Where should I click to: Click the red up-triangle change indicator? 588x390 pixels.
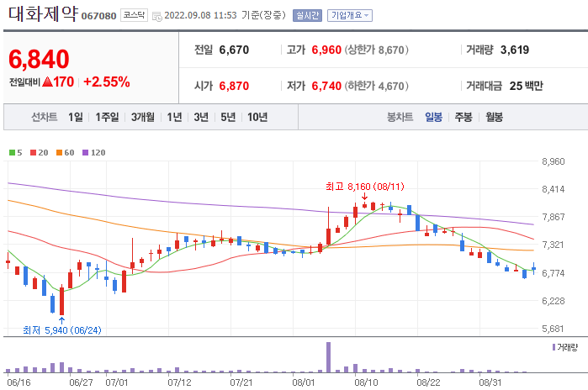click(48, 82)
